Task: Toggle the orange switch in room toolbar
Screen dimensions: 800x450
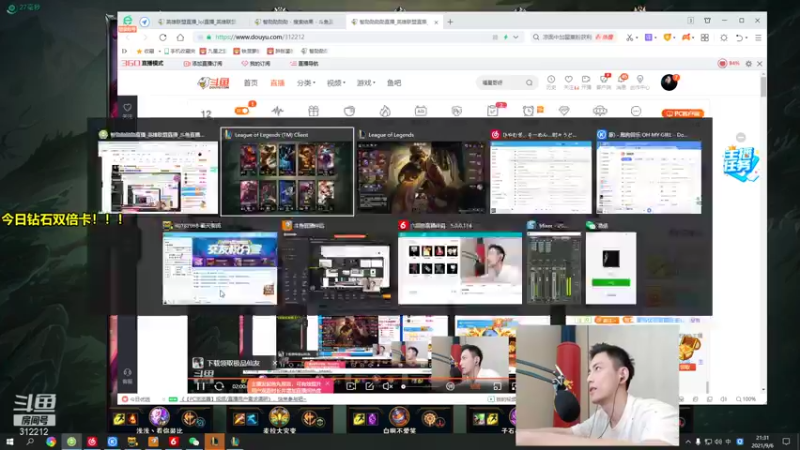Action: point(242,111)
